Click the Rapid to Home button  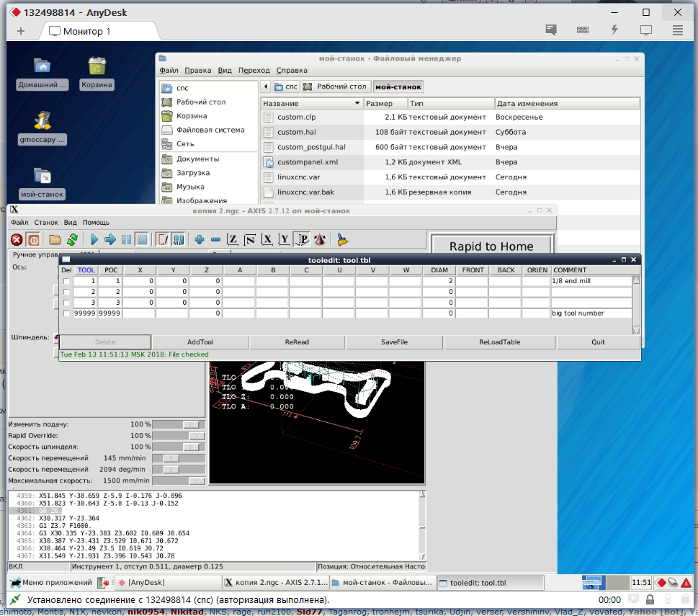pos(491,246)
